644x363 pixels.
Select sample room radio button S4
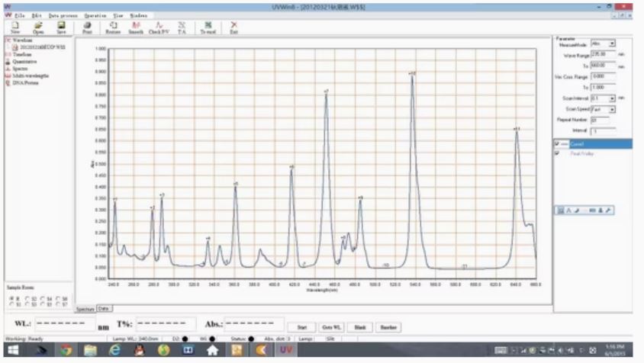43,298
